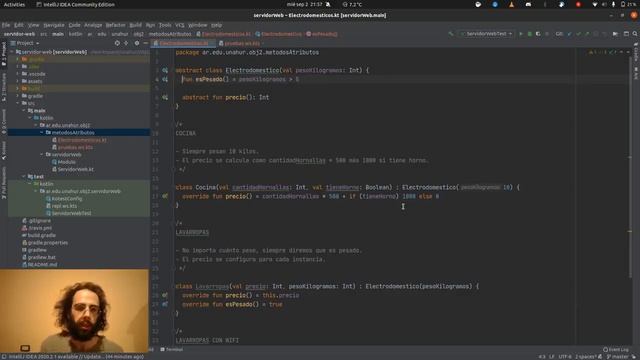This screenshot has width=640, height=360.
Task: Click the locate file target icon in Project panel
Action: tap(117, 43)
